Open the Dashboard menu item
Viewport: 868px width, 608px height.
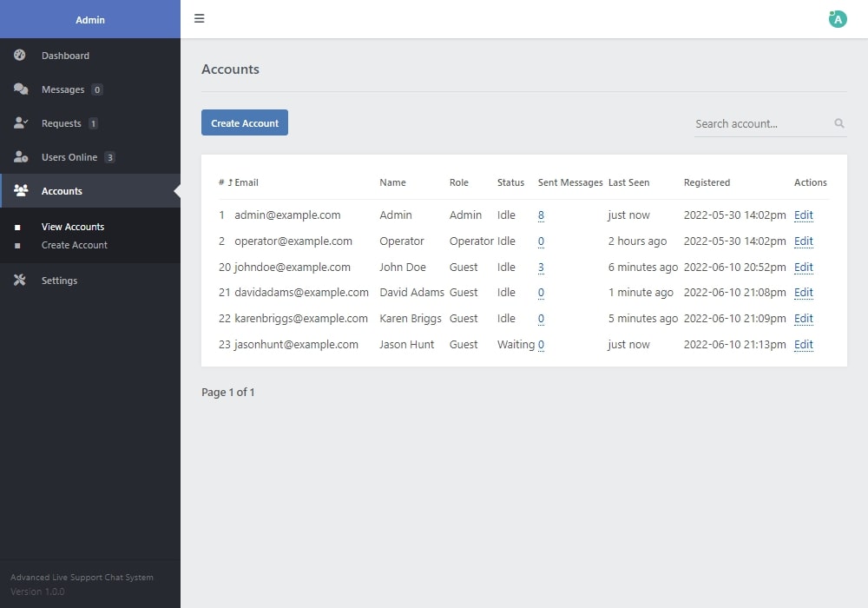click(x=90, y=56)
